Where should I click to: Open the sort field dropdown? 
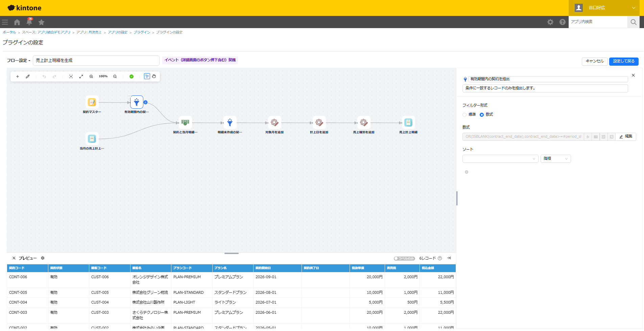500,159
